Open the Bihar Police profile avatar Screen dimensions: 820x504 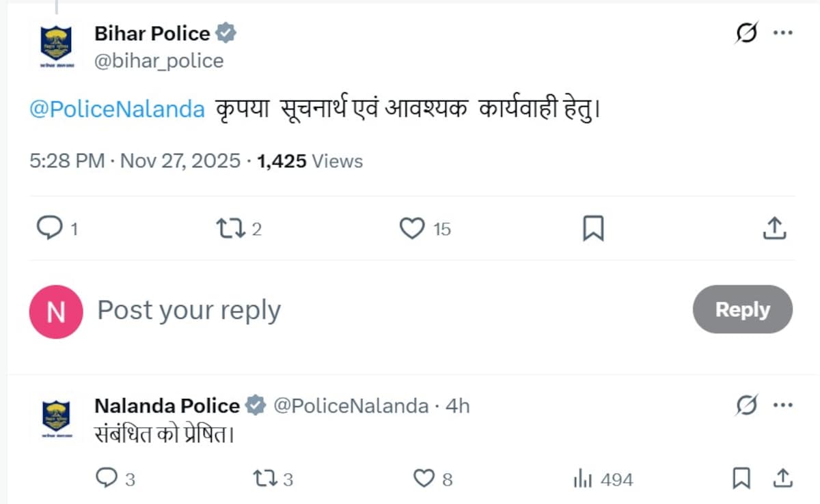coord(55,44)
